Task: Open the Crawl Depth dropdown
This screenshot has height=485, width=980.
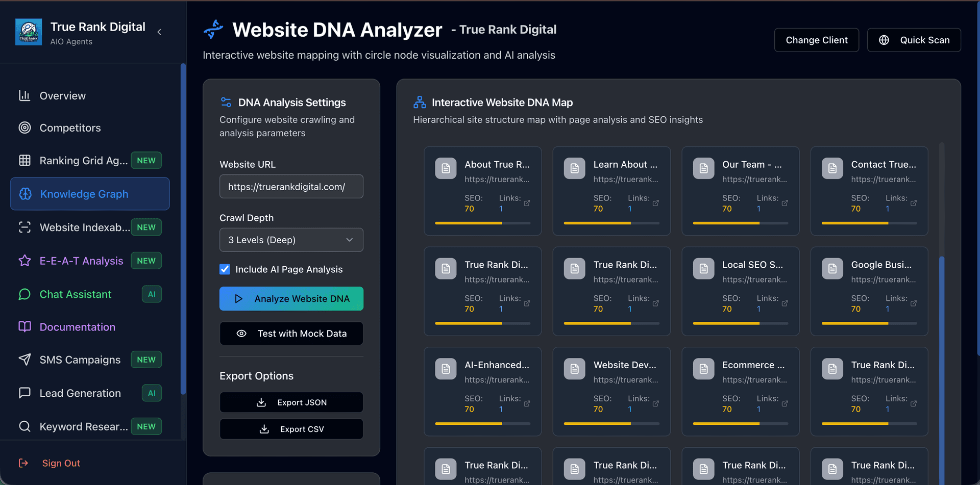Action: point(291,240)
